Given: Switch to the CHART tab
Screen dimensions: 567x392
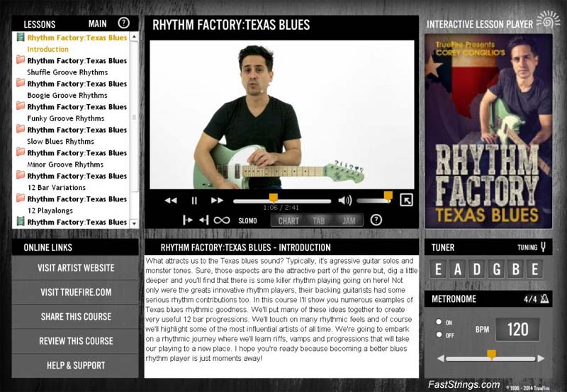Looking at the screenshot, I should pyautogui.click(x=288, y=220).
